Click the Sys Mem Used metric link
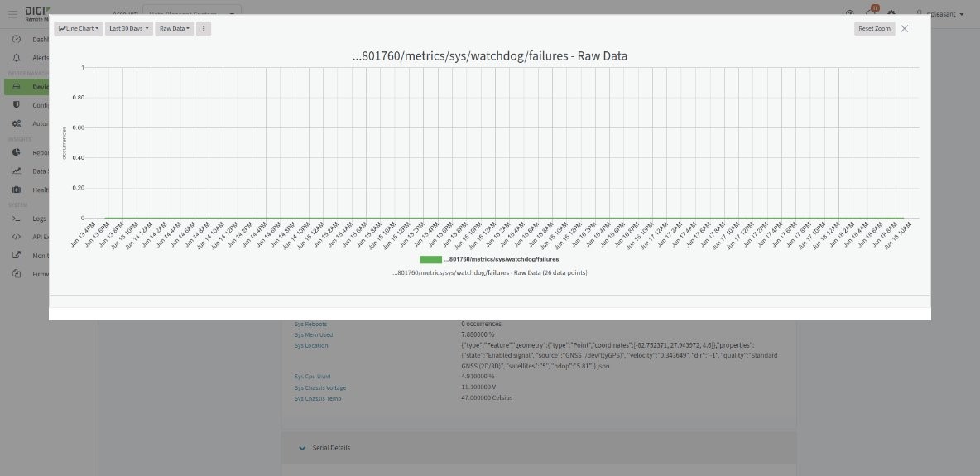This screenshot has width=980, height=476. (314, 334)
